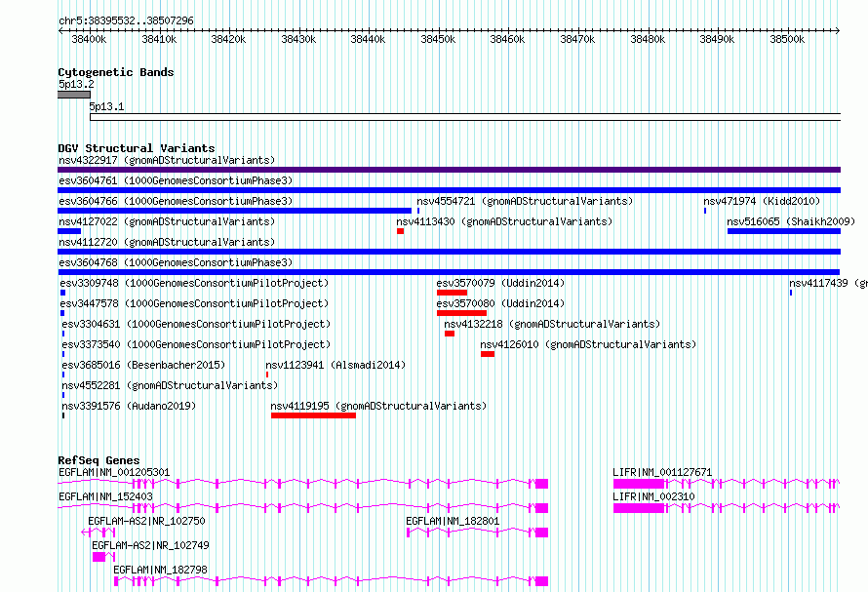Select esv3309748 Pilot Project label
The height and width of the screenshot is (592, 868).
194,283
